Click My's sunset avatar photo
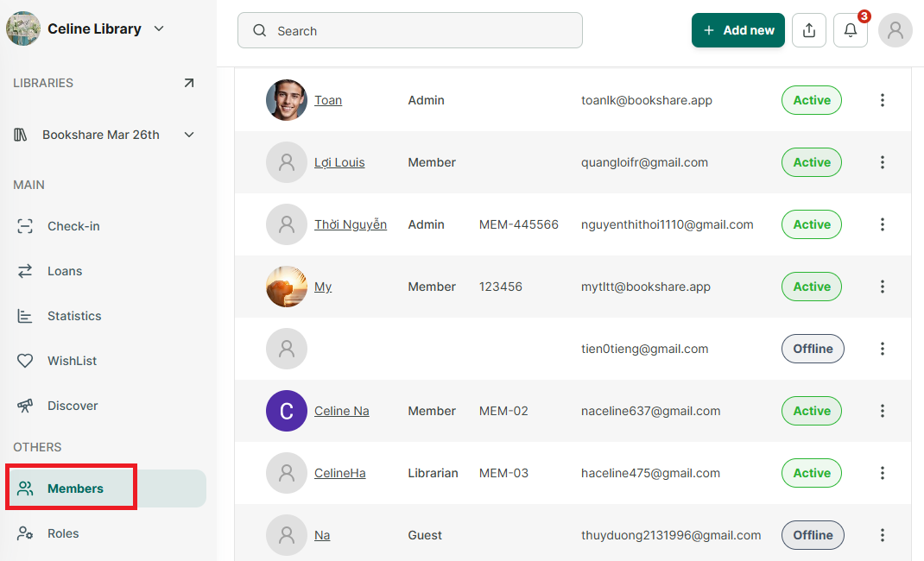The image size is (924, 561). pos(287,287)
